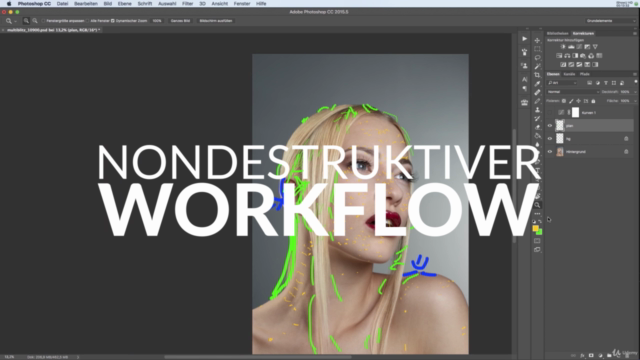Add a layer mask
Image resolution: width=640 pixels, height=360 pixels.
591,356
